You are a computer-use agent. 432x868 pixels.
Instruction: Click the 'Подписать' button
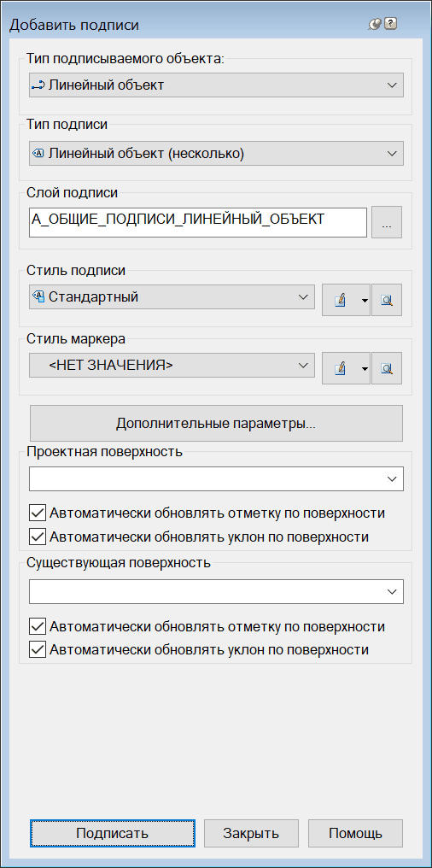click(113, 833)
